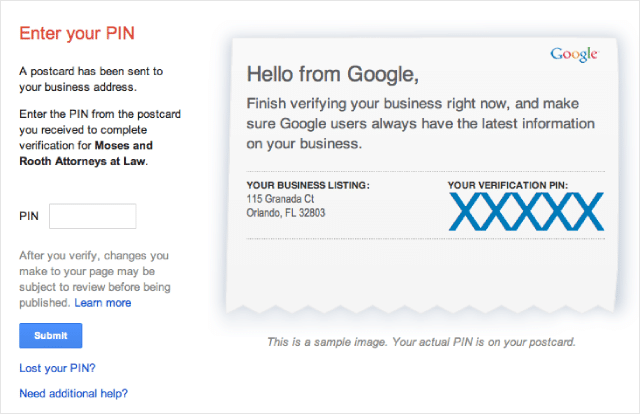
Task: Click the Orlando, FL 32803 line
Action: [x=285, y=213]
